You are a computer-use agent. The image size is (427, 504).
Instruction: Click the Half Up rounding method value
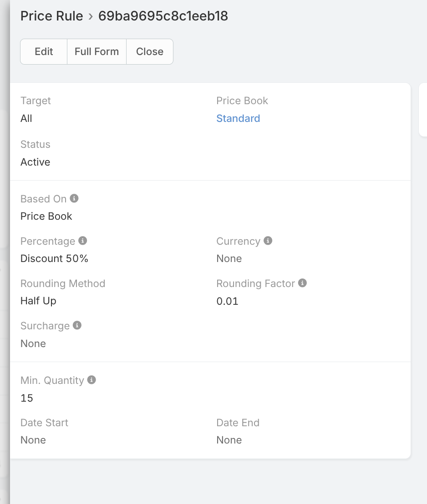38,301
